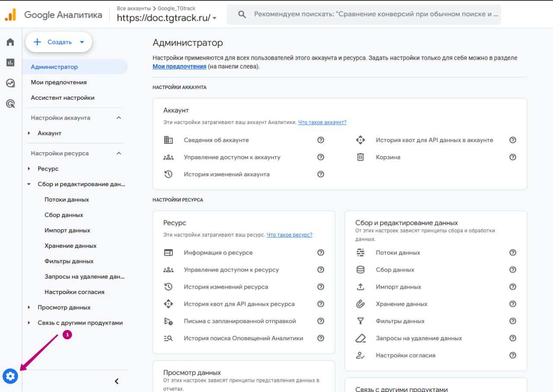Expand Просмотр данных in sidebar tree
The height and width of the screenshot is (392, 553).
click(29, 307)
